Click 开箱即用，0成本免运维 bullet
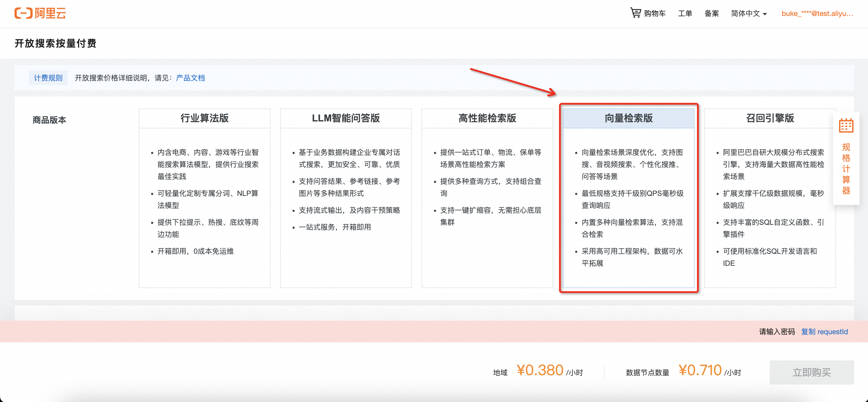Screen dimensions: 868x402 pos(195,251)
